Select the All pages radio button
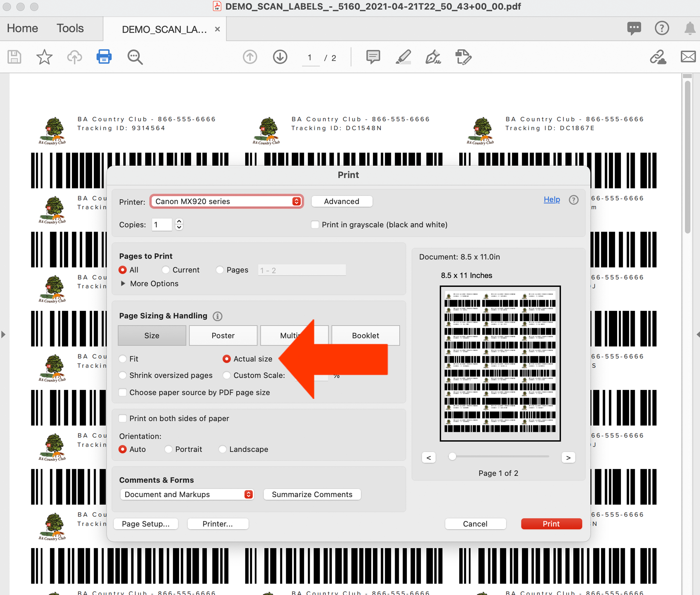This screenshot has height=595, width=700. 122,270
